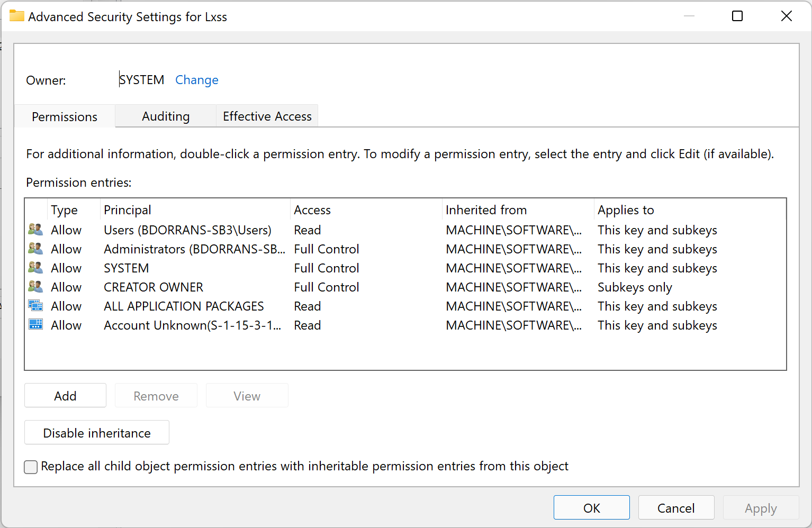Open the View dialog for permissions
Viewport: 812px width, 528px height.
247,395
